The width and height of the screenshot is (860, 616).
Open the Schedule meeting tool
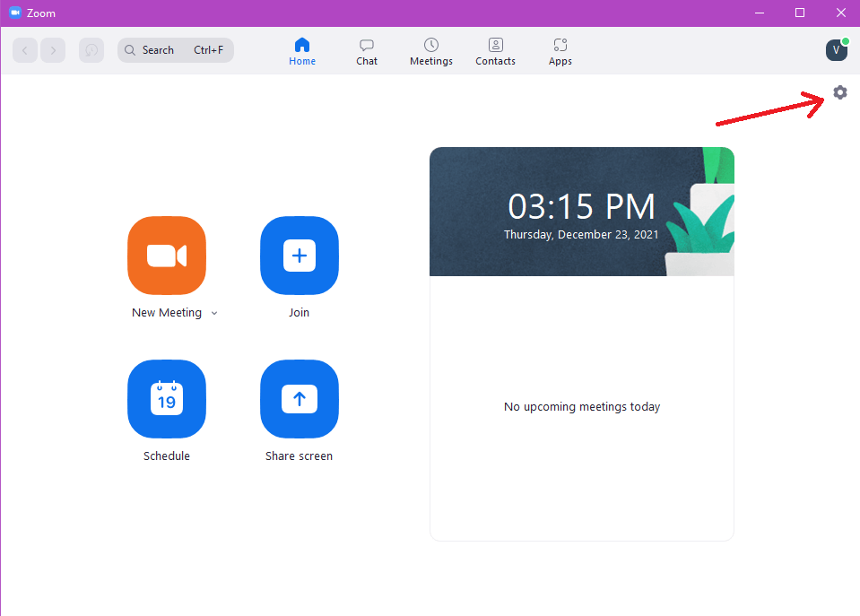click(166, 399)
